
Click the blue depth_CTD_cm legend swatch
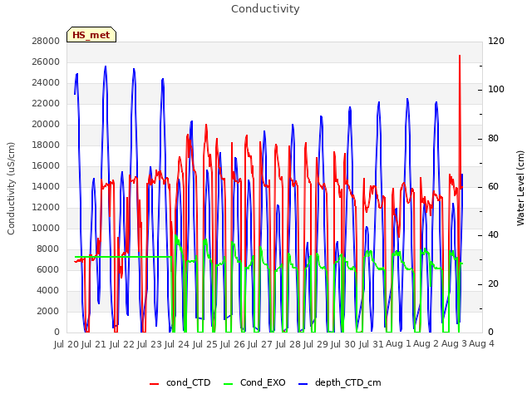303,384
